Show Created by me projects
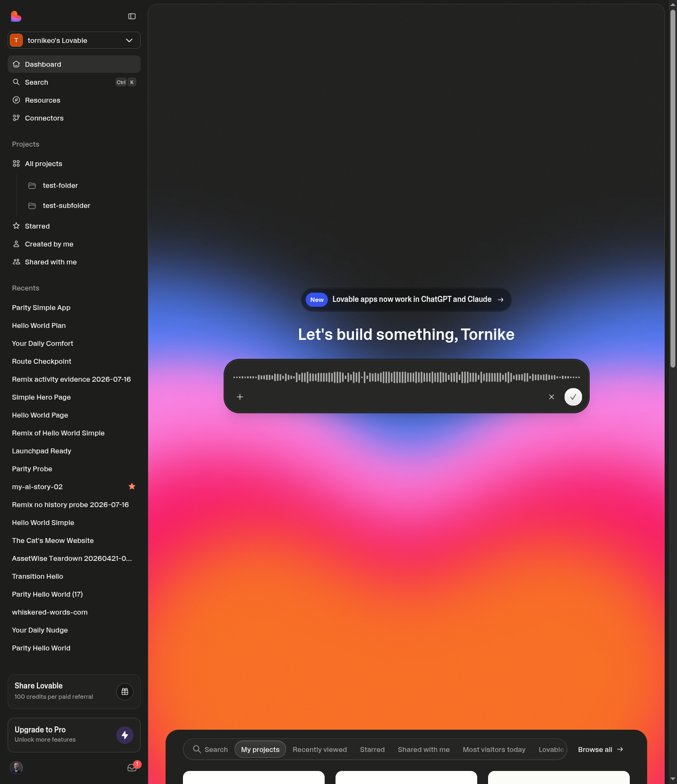 click(74, 244)
